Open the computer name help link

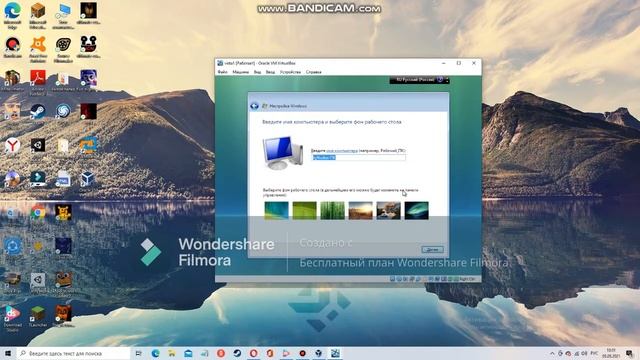tap(342, 151)
